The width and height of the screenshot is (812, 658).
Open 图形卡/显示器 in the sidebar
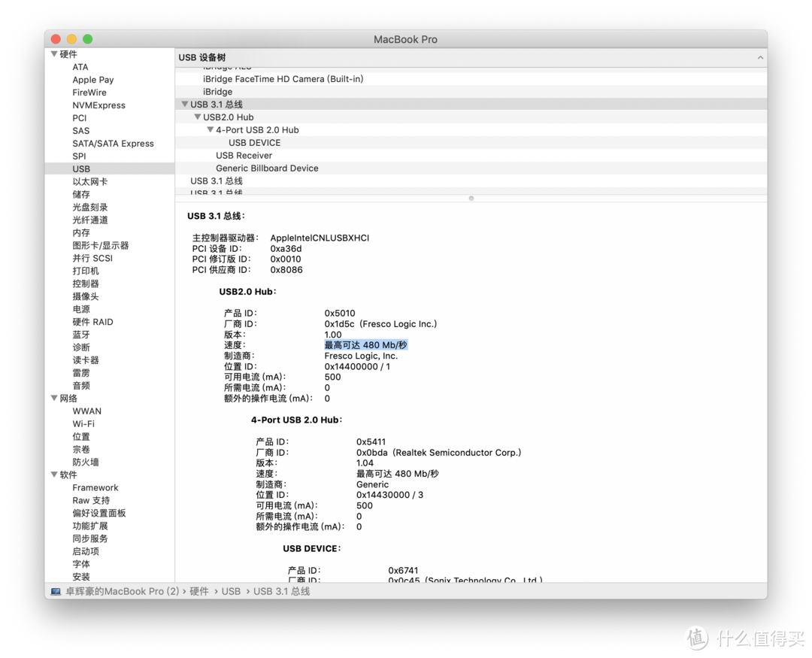[x=100, y=245]
